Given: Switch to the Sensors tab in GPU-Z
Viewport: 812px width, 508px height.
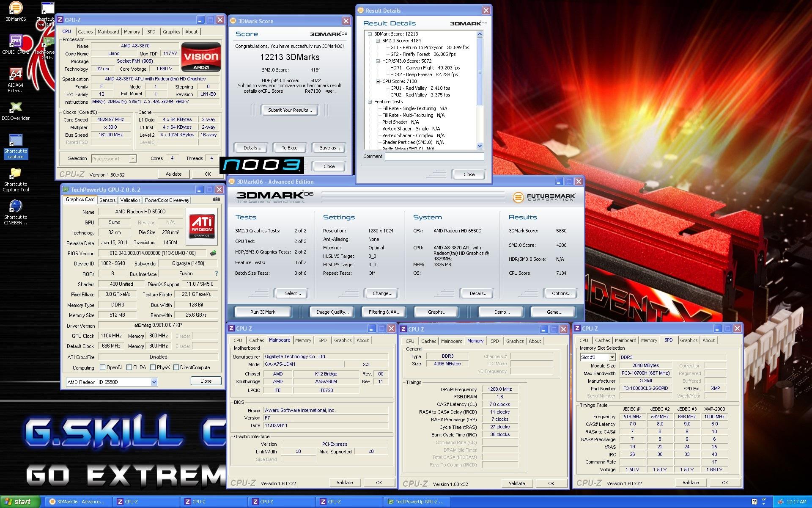Looking at the screenshot, I should click(x=107, y=200).
